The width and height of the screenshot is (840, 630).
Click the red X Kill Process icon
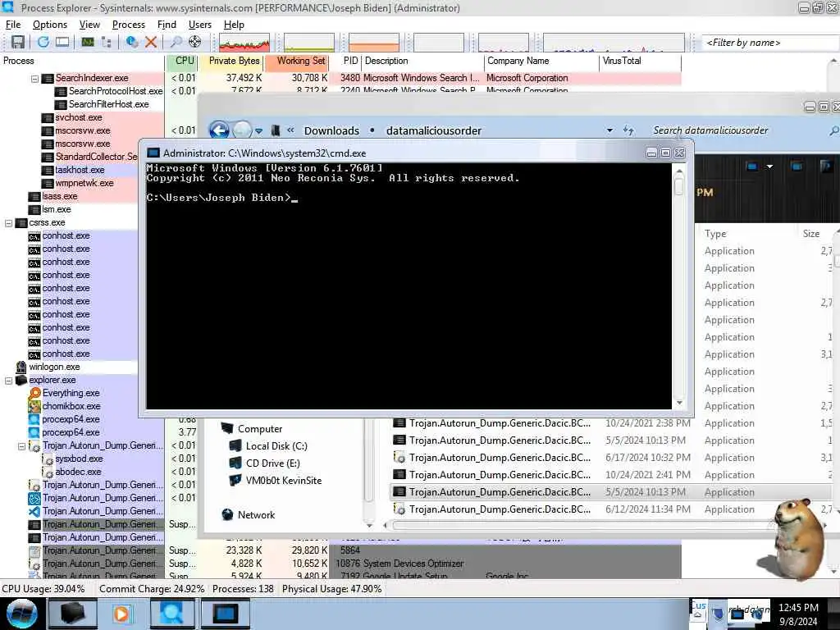(151, 43)
